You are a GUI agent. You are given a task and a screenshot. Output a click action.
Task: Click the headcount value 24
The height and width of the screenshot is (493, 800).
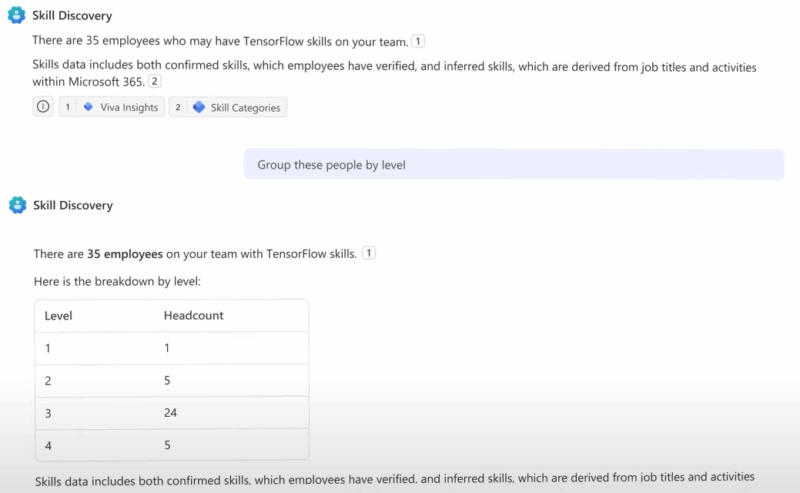[171, 412]
